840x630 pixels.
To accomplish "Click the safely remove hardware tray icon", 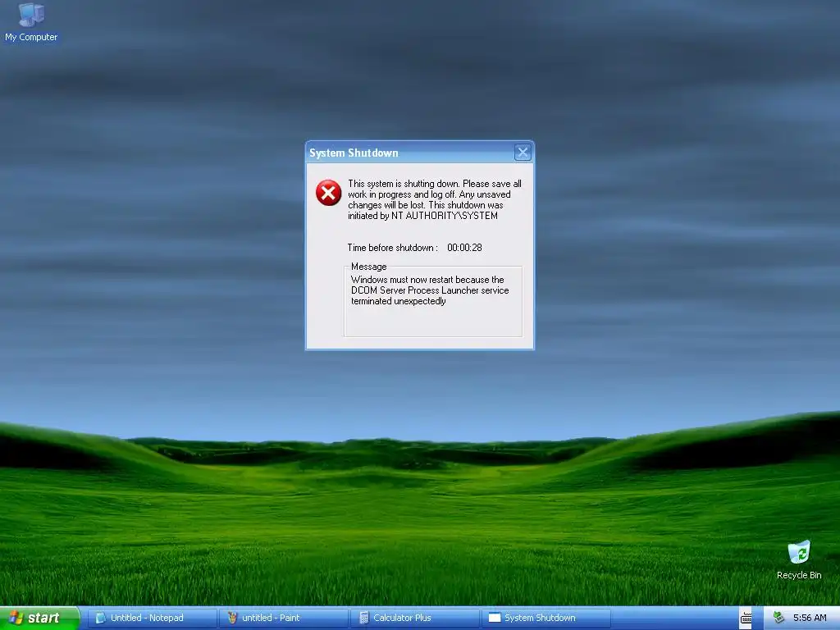I will 778,618.
